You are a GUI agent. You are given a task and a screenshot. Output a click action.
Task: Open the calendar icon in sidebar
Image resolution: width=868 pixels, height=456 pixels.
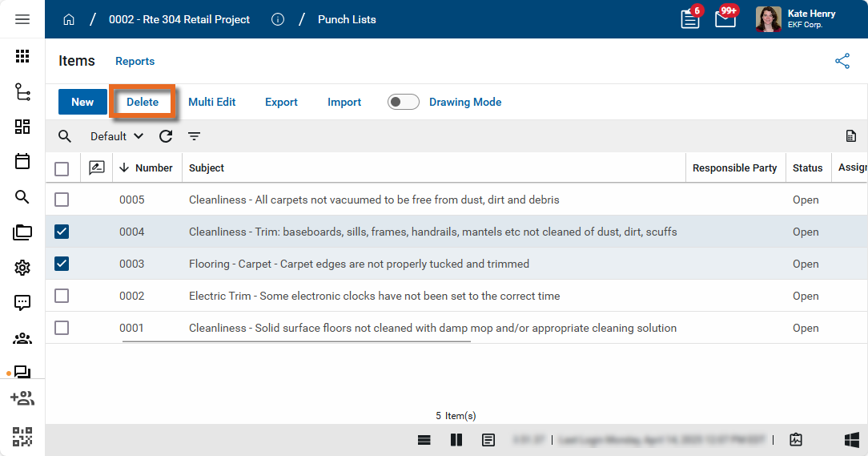(22, 161)
